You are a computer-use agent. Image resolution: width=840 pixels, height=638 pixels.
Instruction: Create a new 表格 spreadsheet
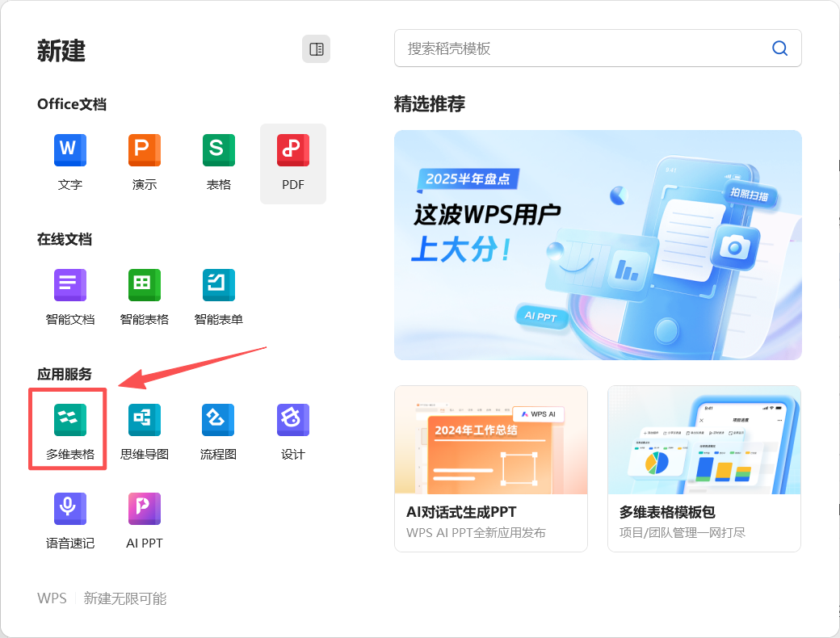coord(219,150)
